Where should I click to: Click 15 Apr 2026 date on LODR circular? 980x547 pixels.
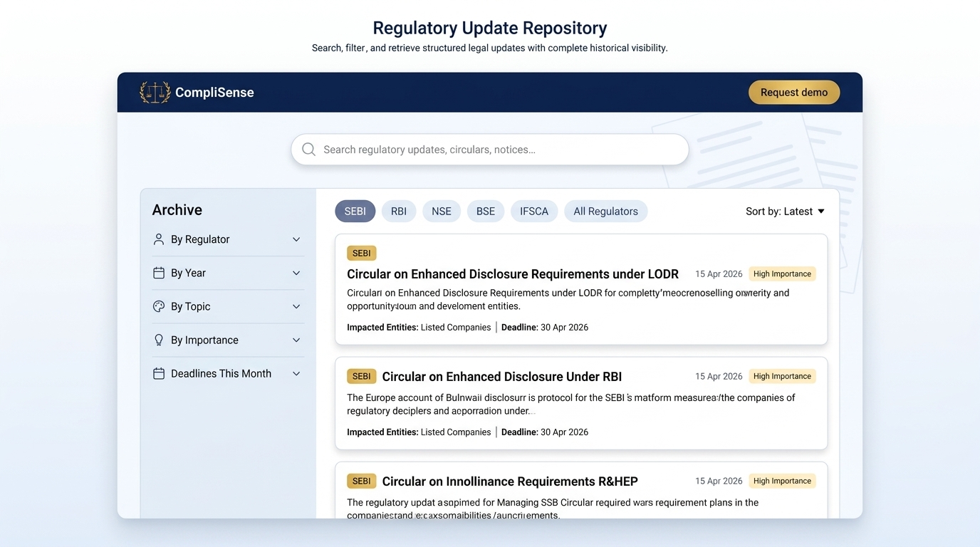(719, 273)
